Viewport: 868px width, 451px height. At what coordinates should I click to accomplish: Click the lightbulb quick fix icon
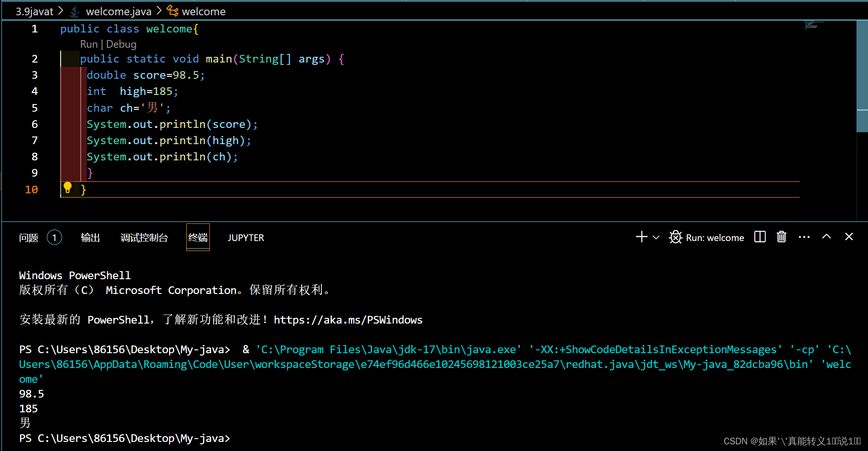click(x=68, y=188)
